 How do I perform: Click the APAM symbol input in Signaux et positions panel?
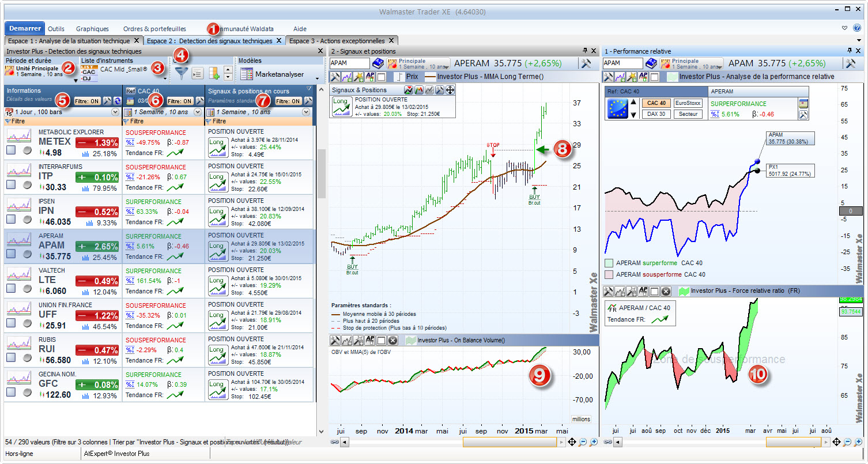click(x=349, y=63)
